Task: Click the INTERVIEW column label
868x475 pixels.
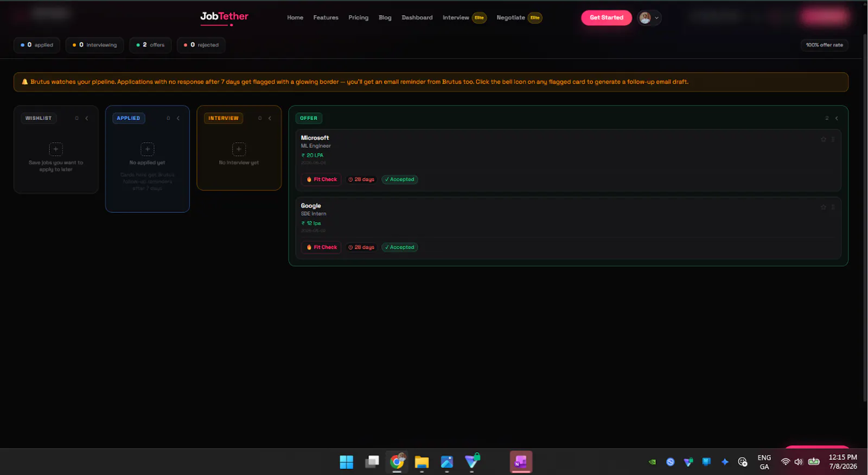Action: tap(224, 118)
